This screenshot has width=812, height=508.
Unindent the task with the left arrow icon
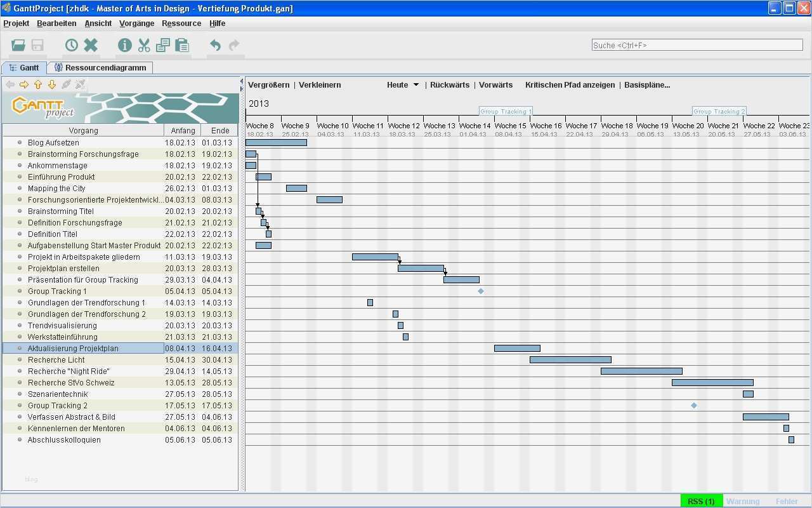10,84
